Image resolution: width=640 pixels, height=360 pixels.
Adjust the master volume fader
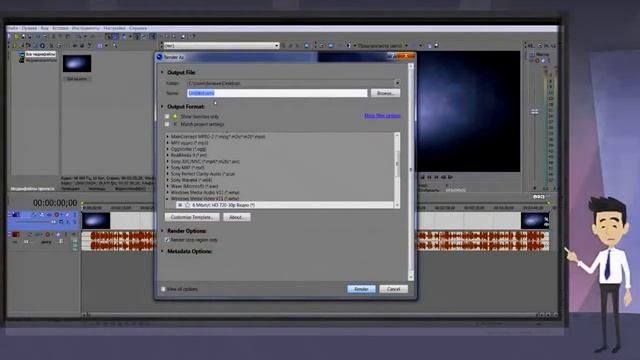535,111
